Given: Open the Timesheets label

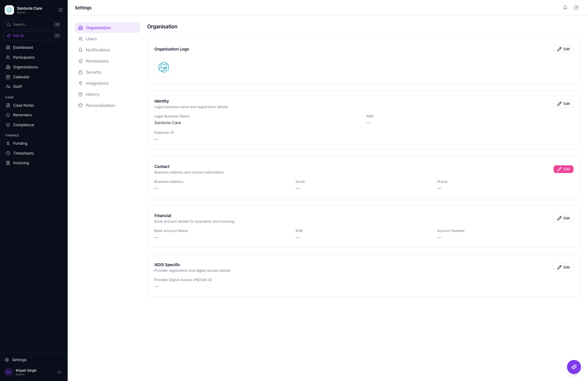Looking at the screenshot, I should click(23, 153).
